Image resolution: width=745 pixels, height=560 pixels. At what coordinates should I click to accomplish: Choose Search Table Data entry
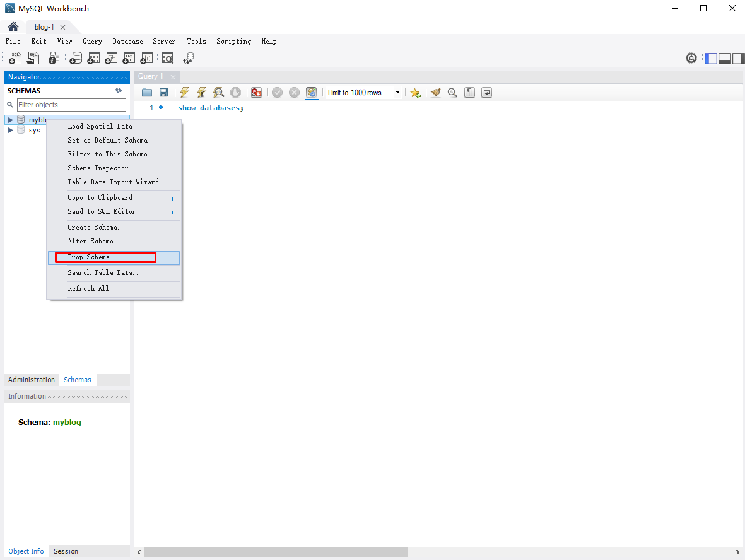tap(114, 272)
